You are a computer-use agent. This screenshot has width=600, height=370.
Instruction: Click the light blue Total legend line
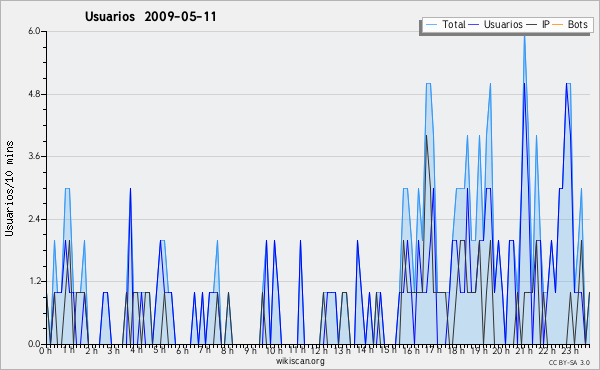[x=432, y=24]
